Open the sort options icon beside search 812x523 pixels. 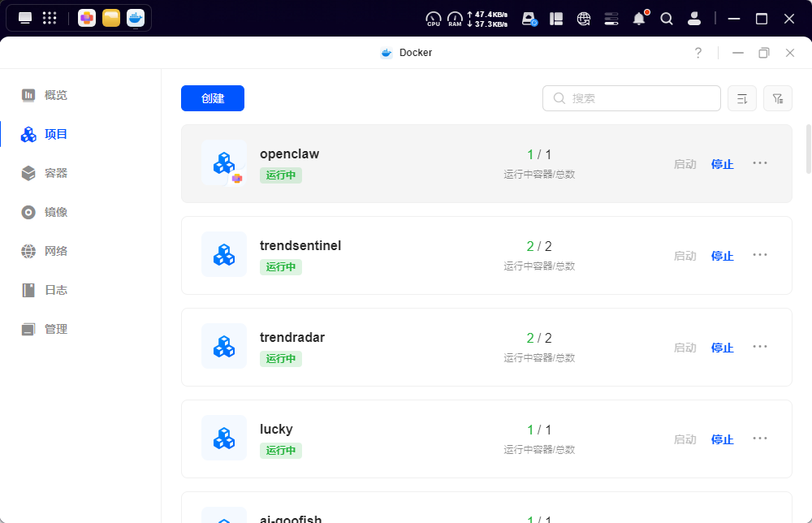742,98
